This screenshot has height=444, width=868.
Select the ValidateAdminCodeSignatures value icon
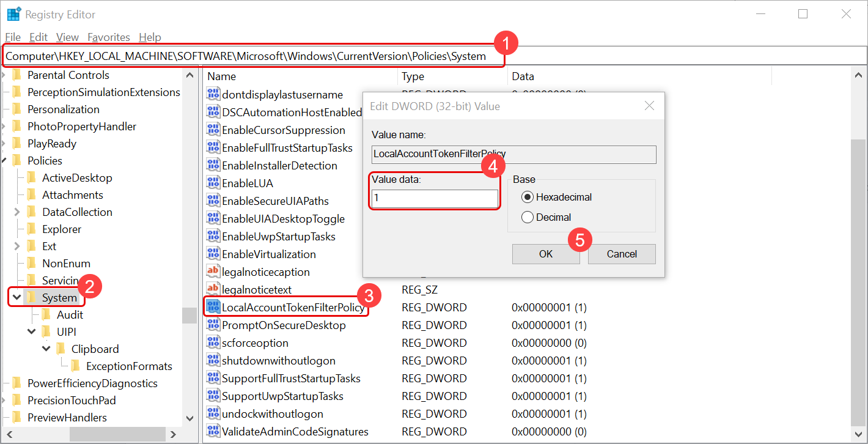click(213, 431)
